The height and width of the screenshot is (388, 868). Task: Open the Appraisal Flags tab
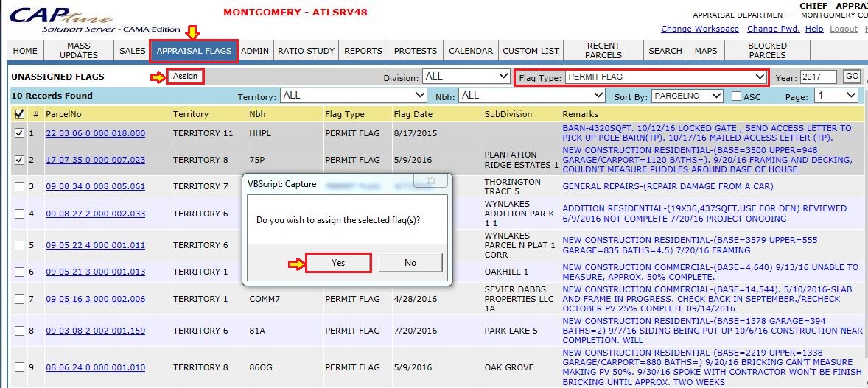[x=194, y=51]
